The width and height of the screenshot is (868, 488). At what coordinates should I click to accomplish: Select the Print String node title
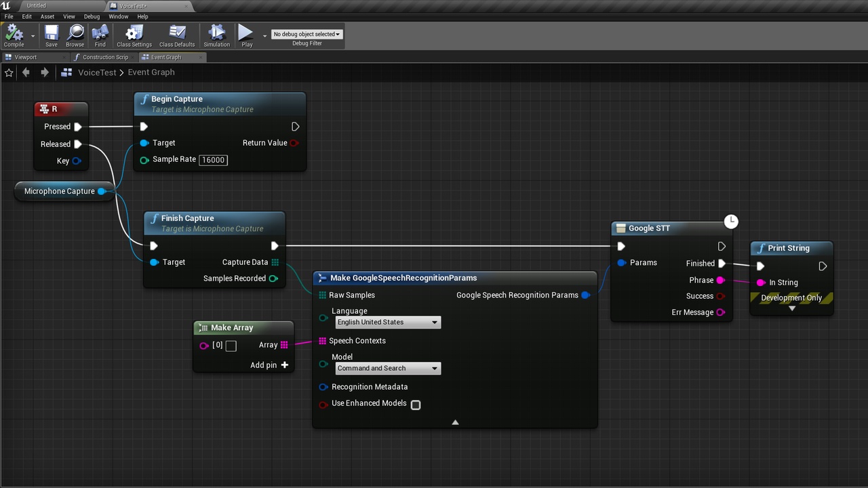click(789, 248)
